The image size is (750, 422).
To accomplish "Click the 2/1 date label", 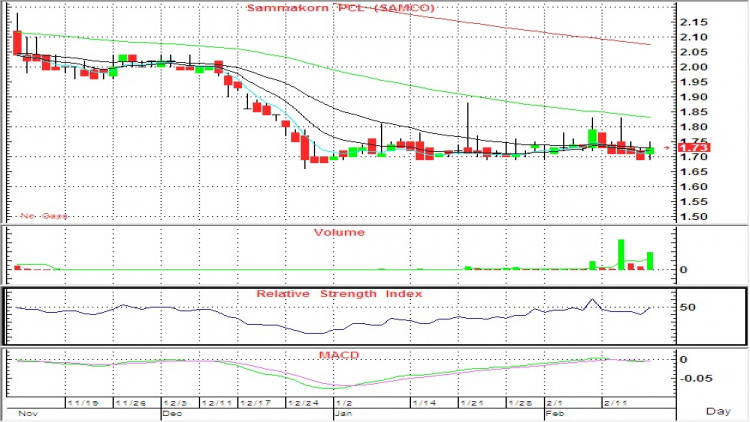I will [x=555, y=403].
